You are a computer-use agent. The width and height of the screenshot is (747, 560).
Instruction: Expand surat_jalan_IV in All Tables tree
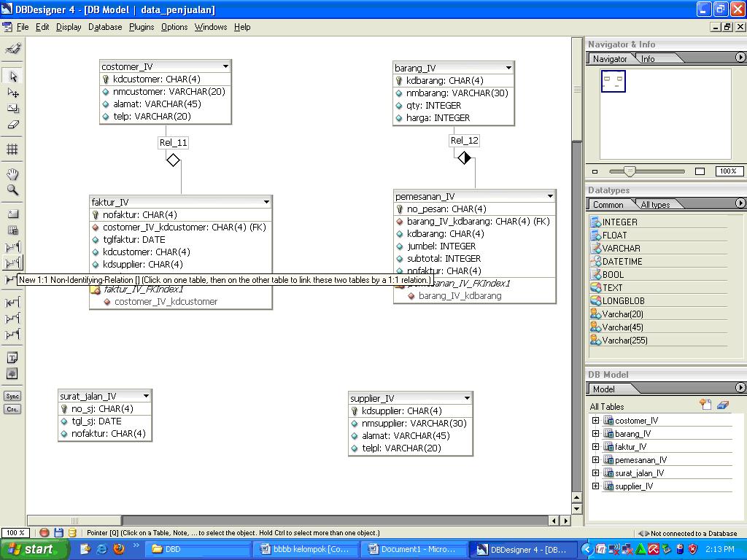(595, 472)
